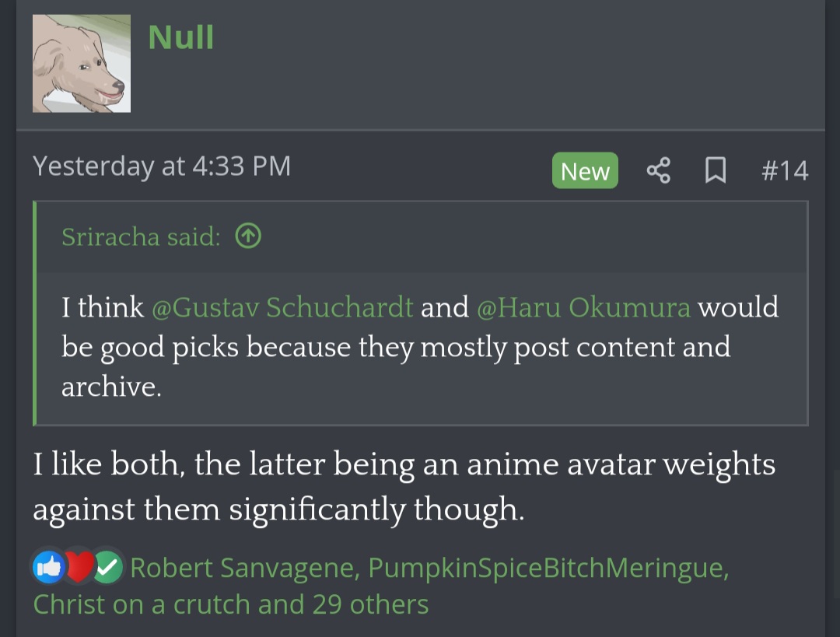Click the blue thumbs-up reaction icon
The image size is (840, 637).
[x=48, y=569]
